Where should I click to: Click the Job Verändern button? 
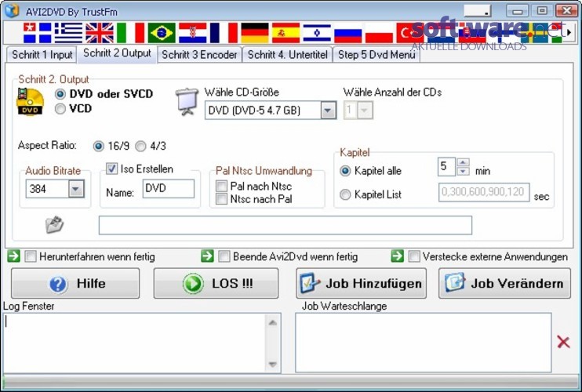(504, 283)
